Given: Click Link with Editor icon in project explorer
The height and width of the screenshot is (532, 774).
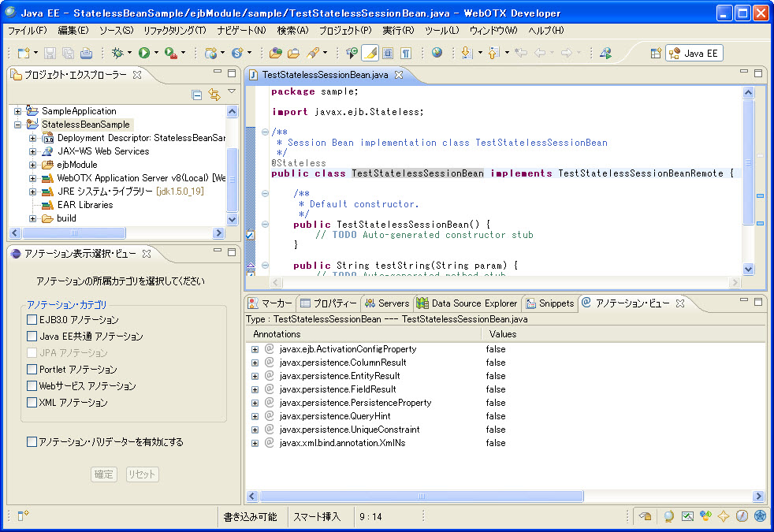Looking at the screenshot, I should point(214,95).
